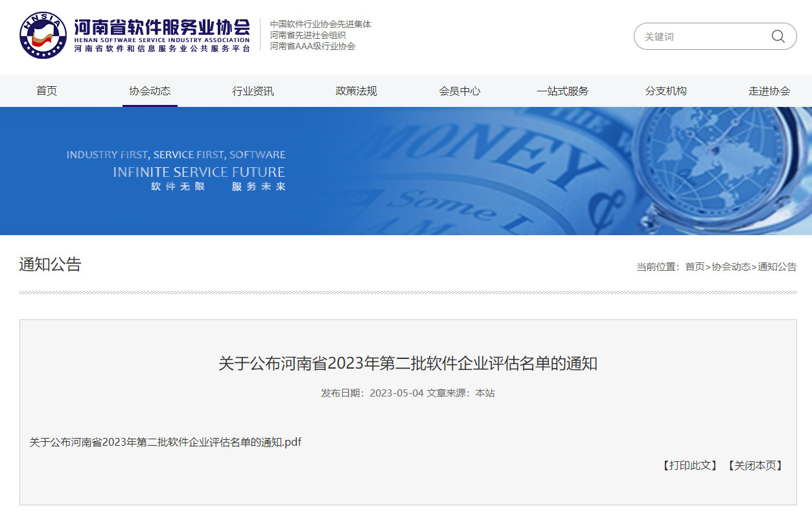Open the 会员中心 menu item
The width and height of the screenshot is (812, 517).
click(x=458, y=91)
